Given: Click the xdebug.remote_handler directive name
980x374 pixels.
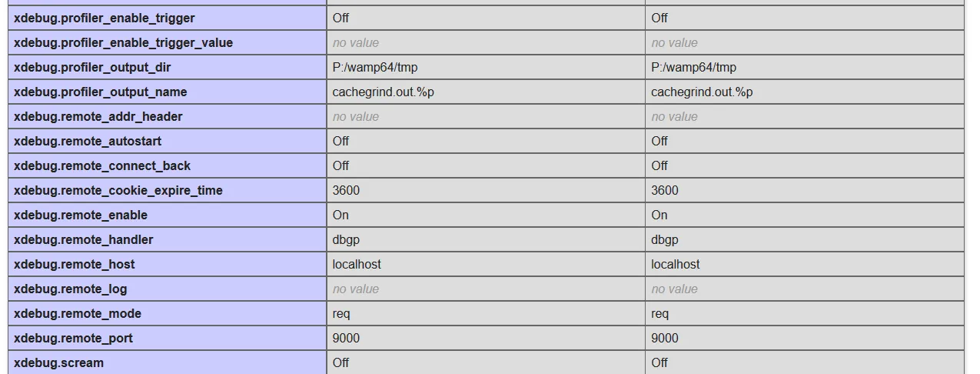Looking at the screenshot, I should click(83, 239).
